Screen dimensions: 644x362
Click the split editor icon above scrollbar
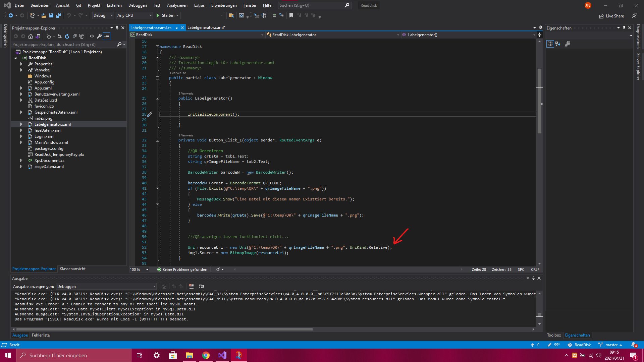539,35
